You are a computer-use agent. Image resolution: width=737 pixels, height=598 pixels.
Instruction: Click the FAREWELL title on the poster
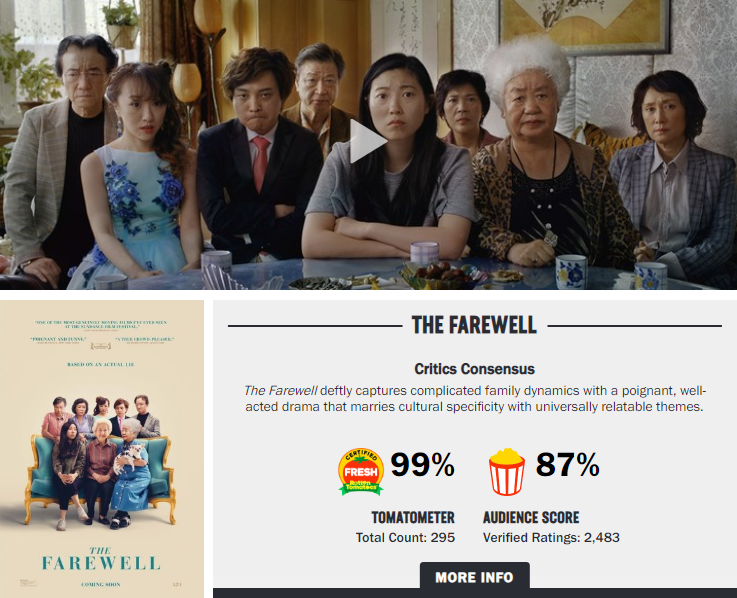[x=101, y=563]
